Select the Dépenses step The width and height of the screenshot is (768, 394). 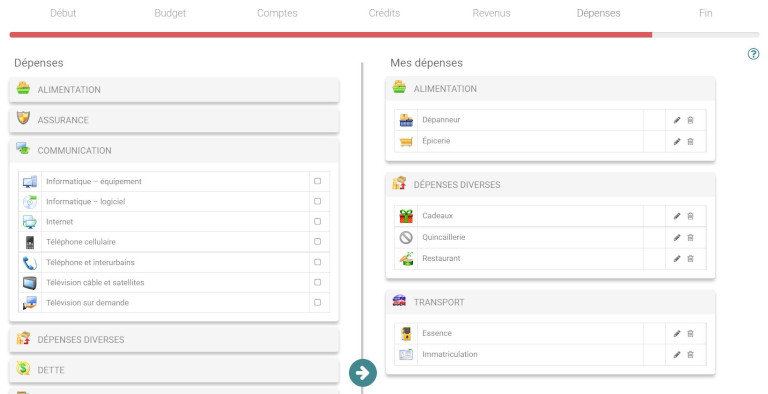(599, 13)
